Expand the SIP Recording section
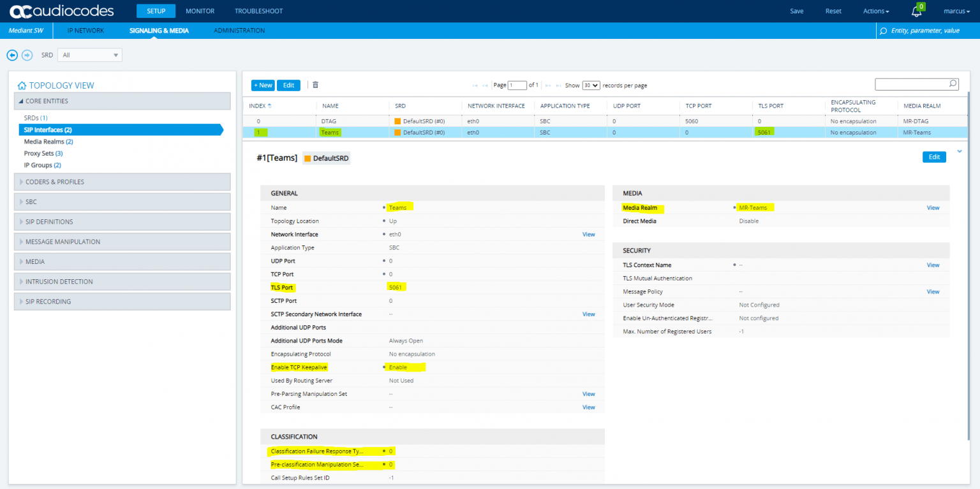Viewport: 980px width, 489px height. tap(122, 302)
